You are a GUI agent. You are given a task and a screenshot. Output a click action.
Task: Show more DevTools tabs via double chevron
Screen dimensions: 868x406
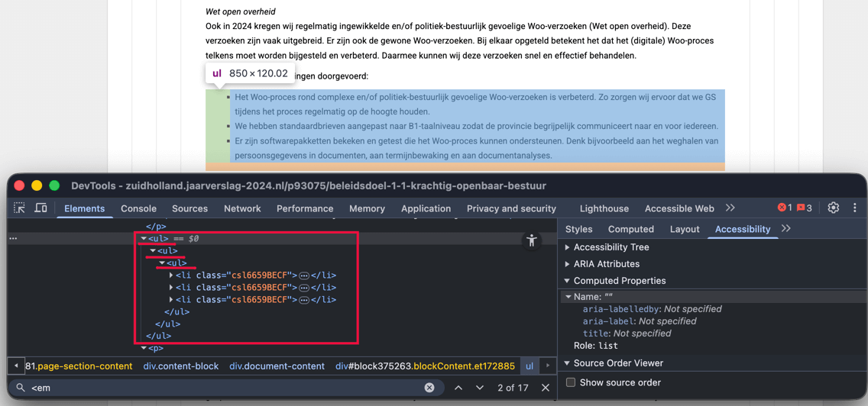(x=730, y=208)
